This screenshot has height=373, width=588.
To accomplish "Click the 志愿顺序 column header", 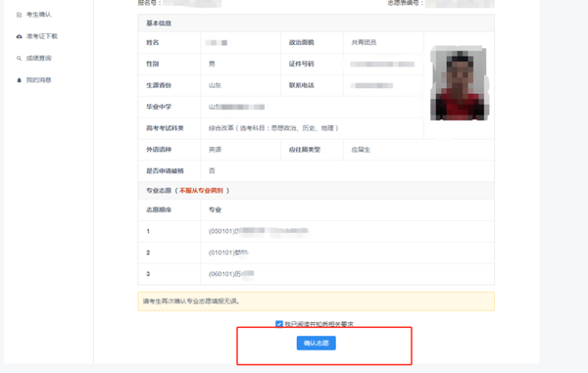I will [159, 210].
